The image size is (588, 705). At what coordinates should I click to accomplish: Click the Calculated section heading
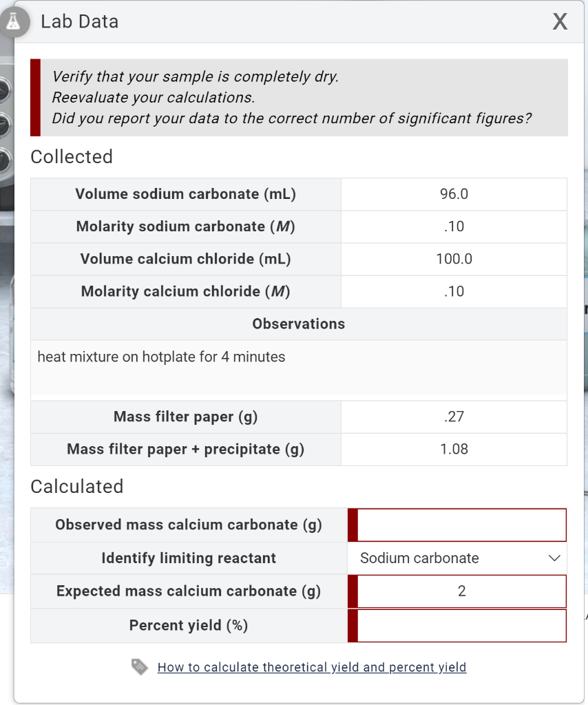[76, 487]
